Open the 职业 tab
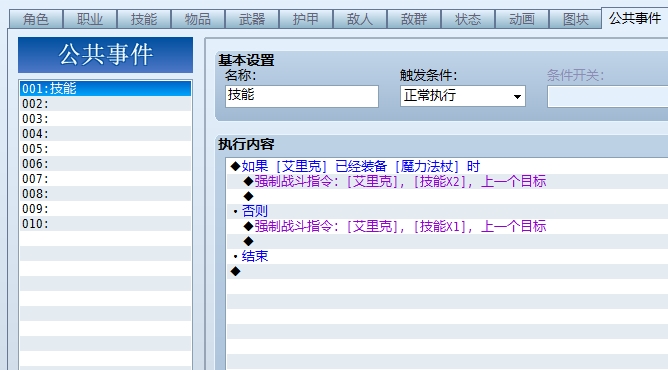Viewport: 668px width, 370px height. point(90,19)
